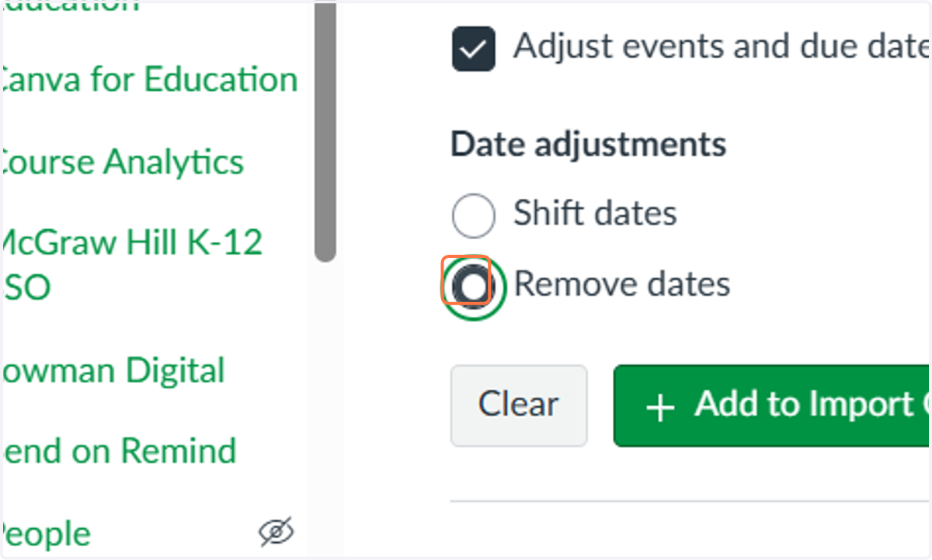Image resolution: width=932 pixels, height=560 pixels.
Task: Click the Adjust events and due dates label text
Action: [x=722, y=47]
